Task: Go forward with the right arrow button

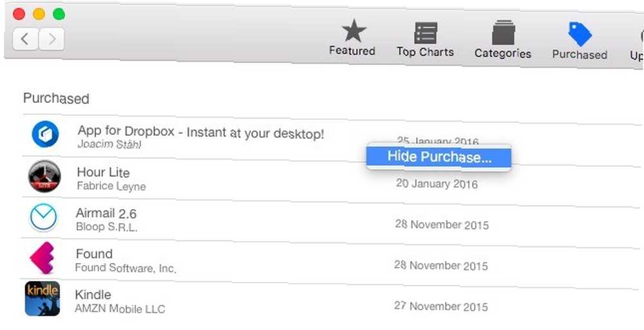Action: pos(52,39)
